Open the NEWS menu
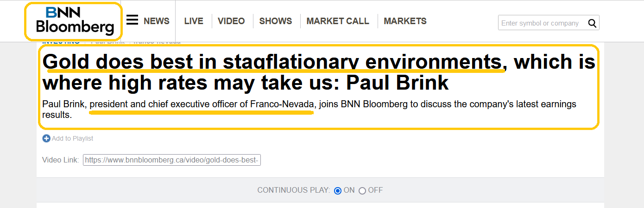Image resolution: width=644 pixels, height=208 pixels. click(x=156, y=21)
